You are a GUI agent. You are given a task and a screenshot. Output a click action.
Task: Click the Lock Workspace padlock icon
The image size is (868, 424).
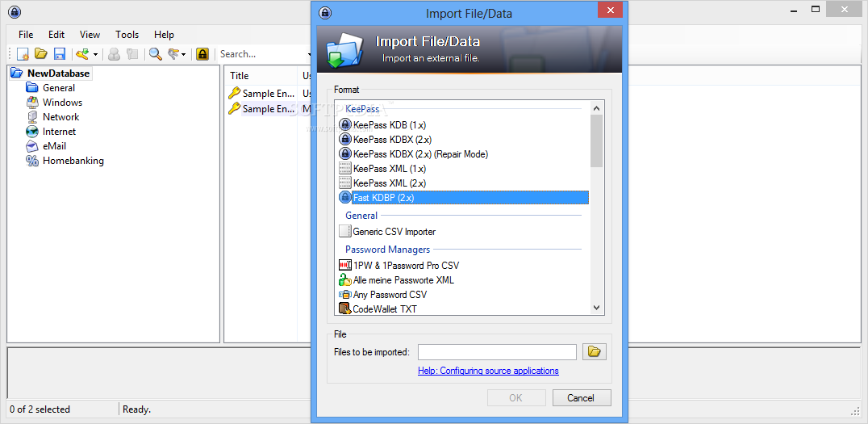pos(202,54)
